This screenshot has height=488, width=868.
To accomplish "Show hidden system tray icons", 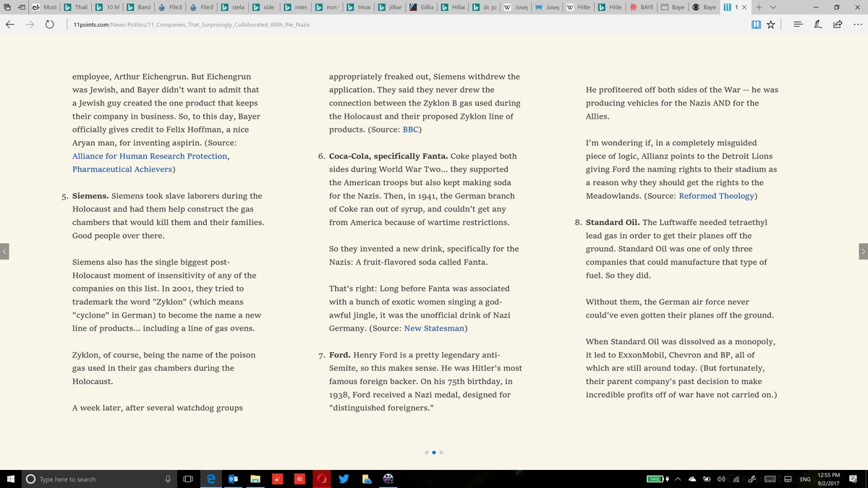I will (x=678, y=479).
